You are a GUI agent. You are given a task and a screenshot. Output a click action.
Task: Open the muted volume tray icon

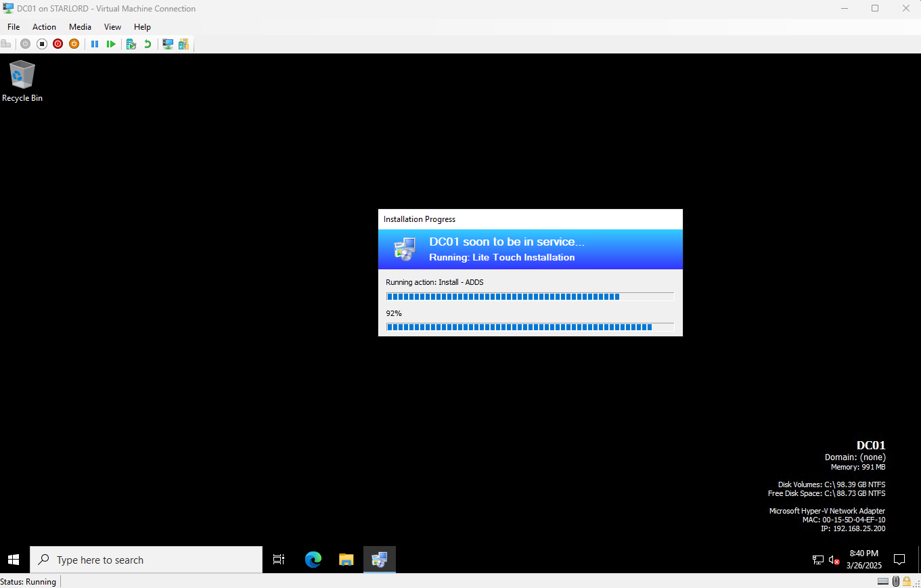click(x=834, y=560)
